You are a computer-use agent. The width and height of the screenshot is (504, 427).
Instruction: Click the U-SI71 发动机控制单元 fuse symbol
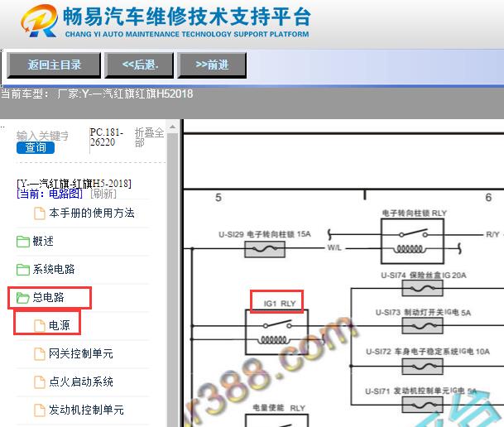(x=422, y=405)
